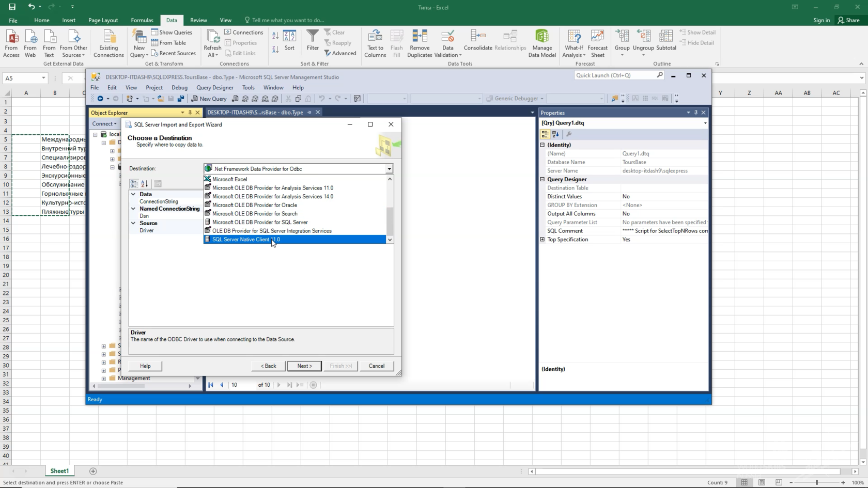Viewport: 868px width, 488px height.
Task: Click New Query in SSMS toolbar
Action: coord(209,99)
